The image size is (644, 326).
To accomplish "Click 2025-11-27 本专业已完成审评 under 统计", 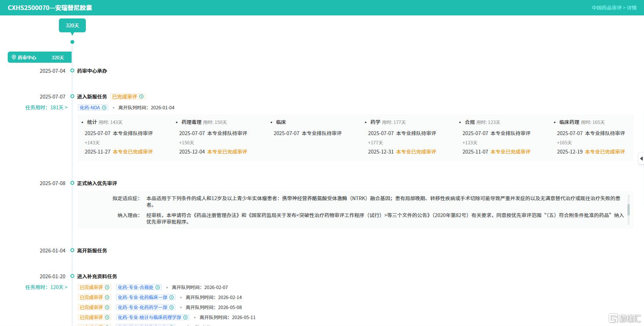I will (119, 152).
